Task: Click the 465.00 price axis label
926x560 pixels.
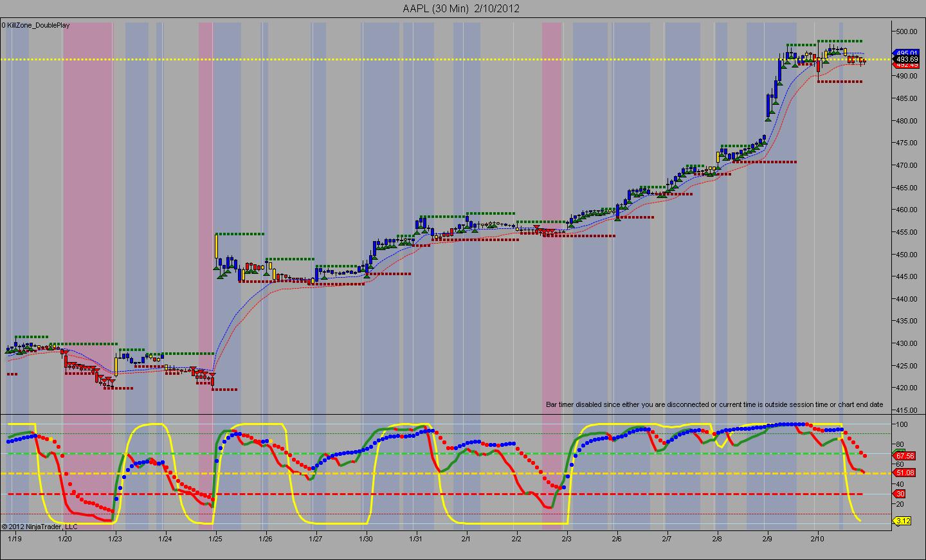Action: (905, 188)
